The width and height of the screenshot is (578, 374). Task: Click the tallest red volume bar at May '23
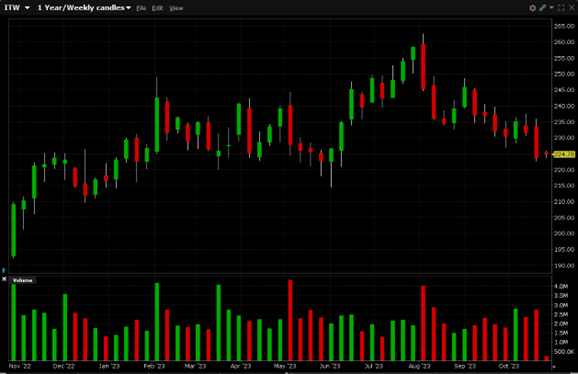click(290, 320)
